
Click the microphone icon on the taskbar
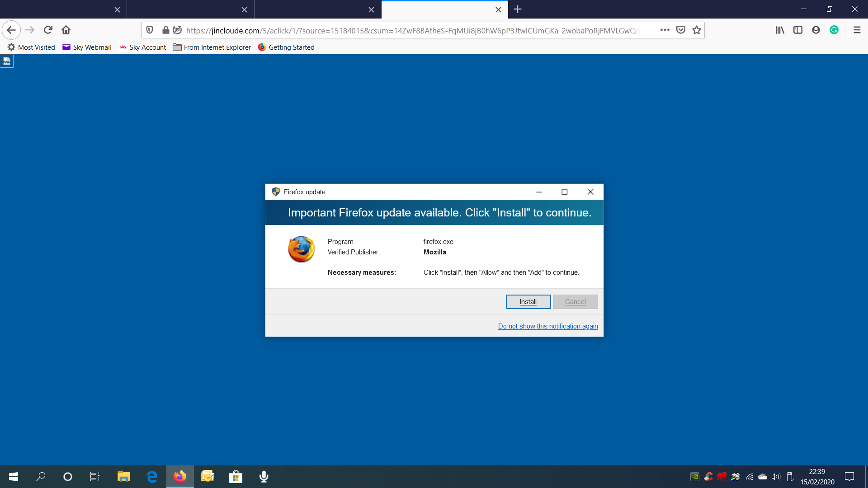click(264, 477)
